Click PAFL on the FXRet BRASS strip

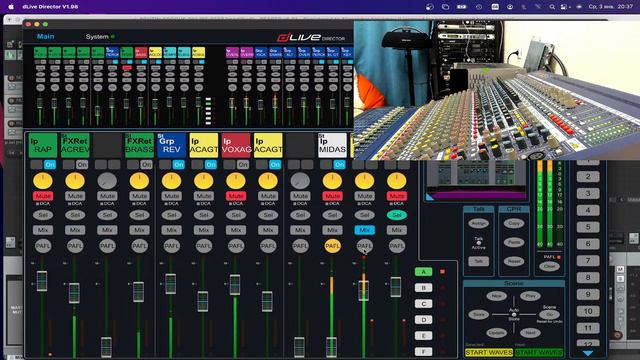click(x=139, y=246)
